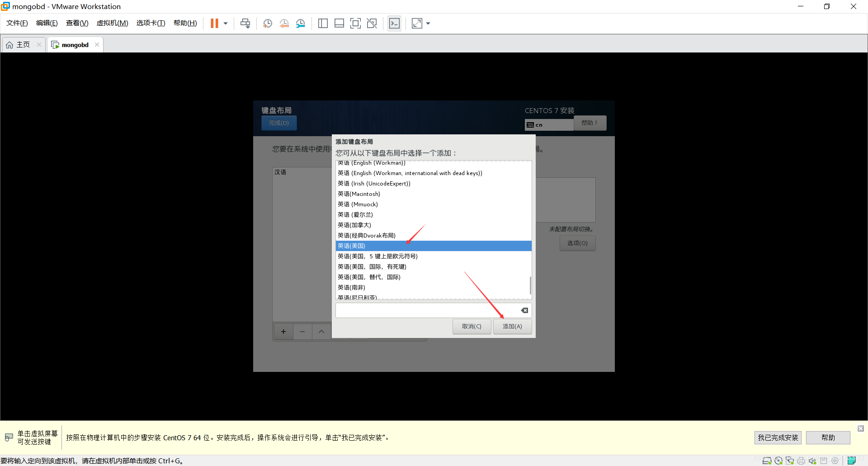868x466 pixels.
Task: Expand the stretch display dropdown arrow
Action: coord(428,24)
